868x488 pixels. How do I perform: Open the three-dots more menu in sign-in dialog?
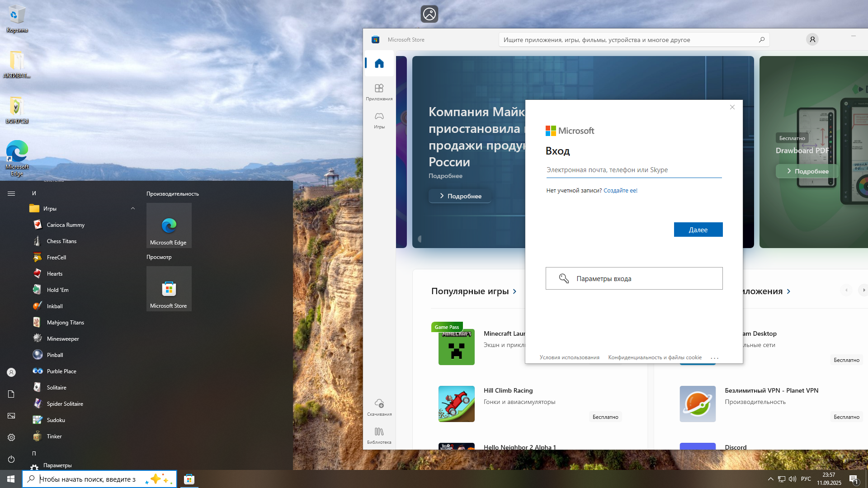714,358
